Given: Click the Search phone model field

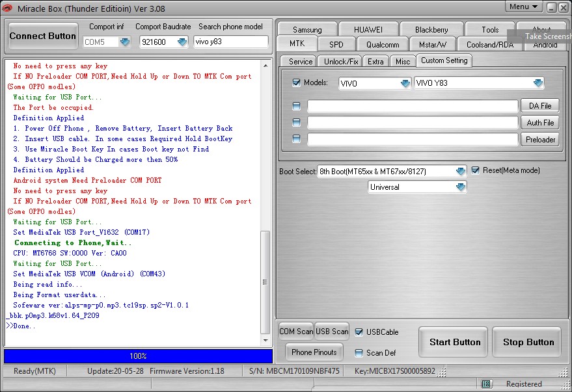Looking at the screenshot, I should click(231, 42).
